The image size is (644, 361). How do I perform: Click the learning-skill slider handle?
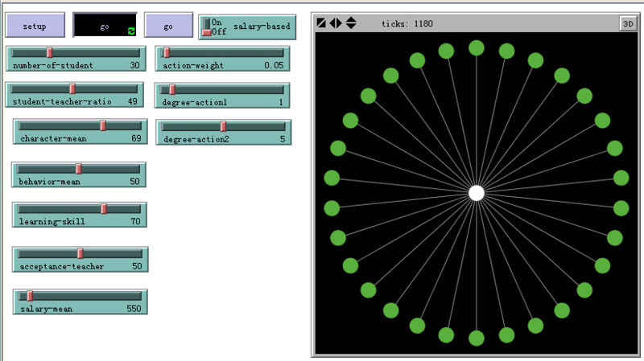[104, 209]
